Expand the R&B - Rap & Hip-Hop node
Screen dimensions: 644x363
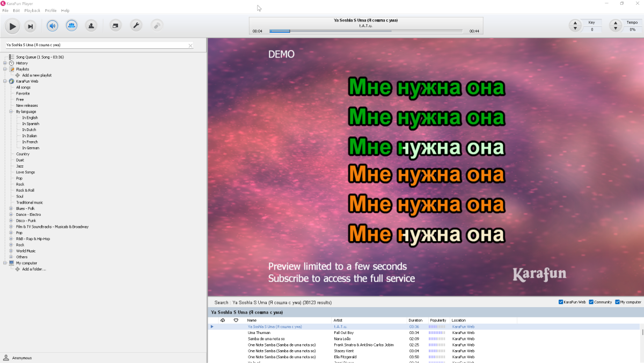pos(11,239)
